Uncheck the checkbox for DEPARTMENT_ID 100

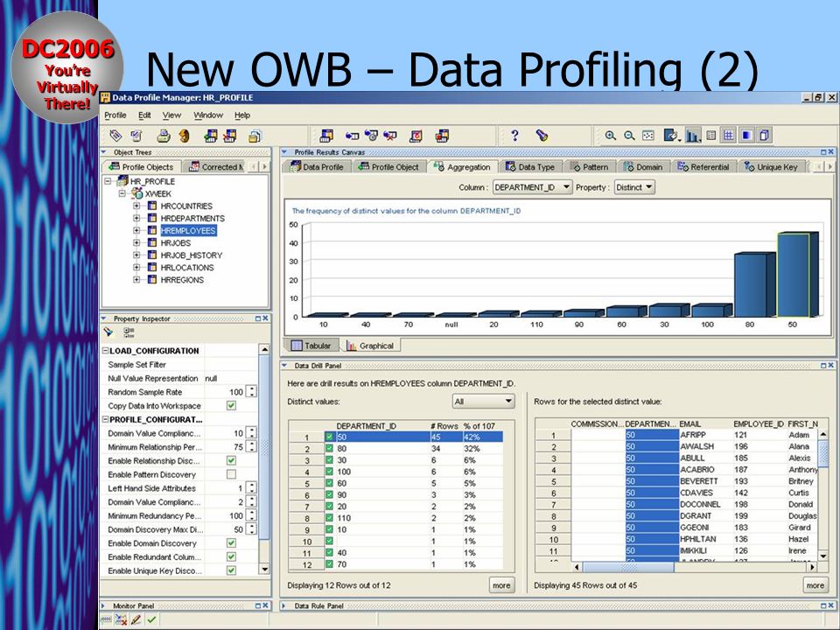click(x=330, y=472)
